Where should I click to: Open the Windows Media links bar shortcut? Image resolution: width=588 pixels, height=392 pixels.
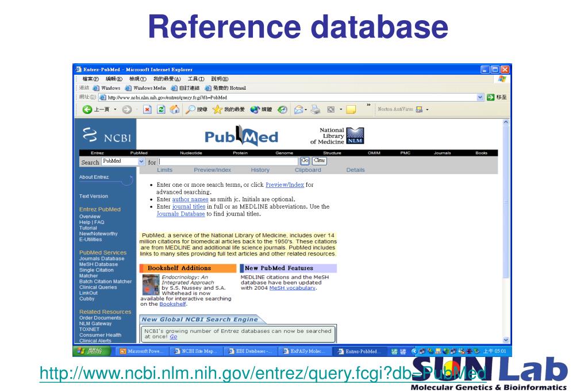click(145, 88)
